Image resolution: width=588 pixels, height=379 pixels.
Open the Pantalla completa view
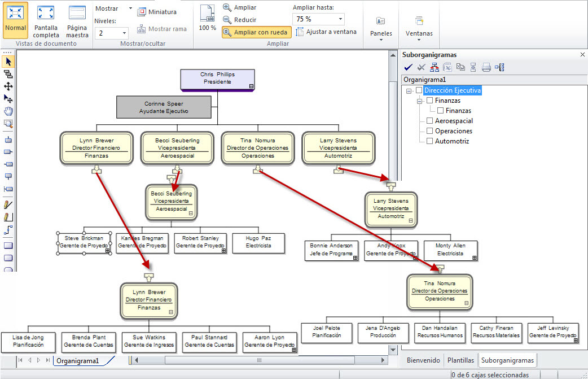pyautogui.click(x=46, y=22)
